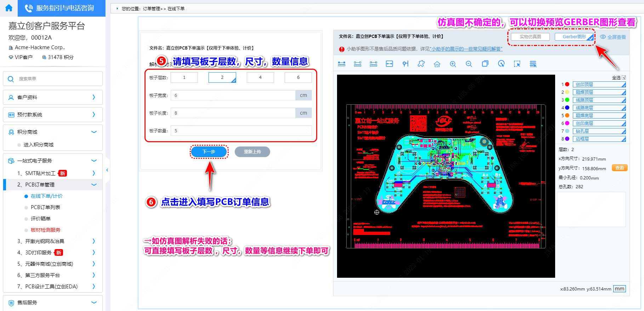Select the circular pointer pick tool
This screenshot has width=644, height=311.
point(501,64)
